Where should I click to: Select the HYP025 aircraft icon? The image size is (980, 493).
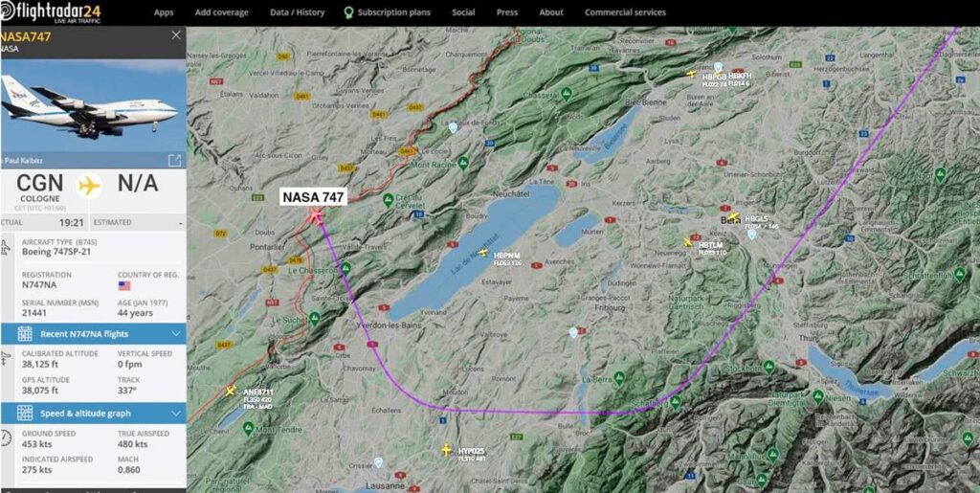pyautogui.click(x=446, y=449)
